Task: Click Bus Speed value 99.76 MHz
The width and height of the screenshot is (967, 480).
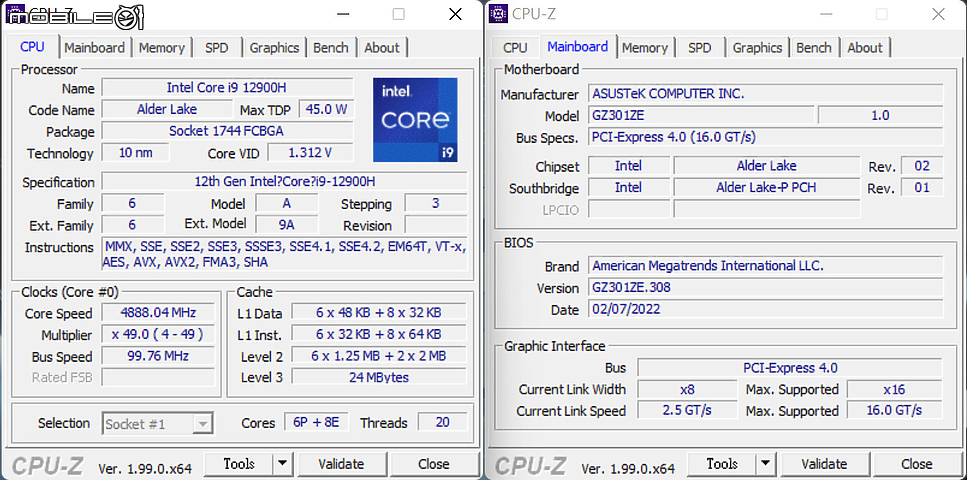Action: (x=158, y=355)
